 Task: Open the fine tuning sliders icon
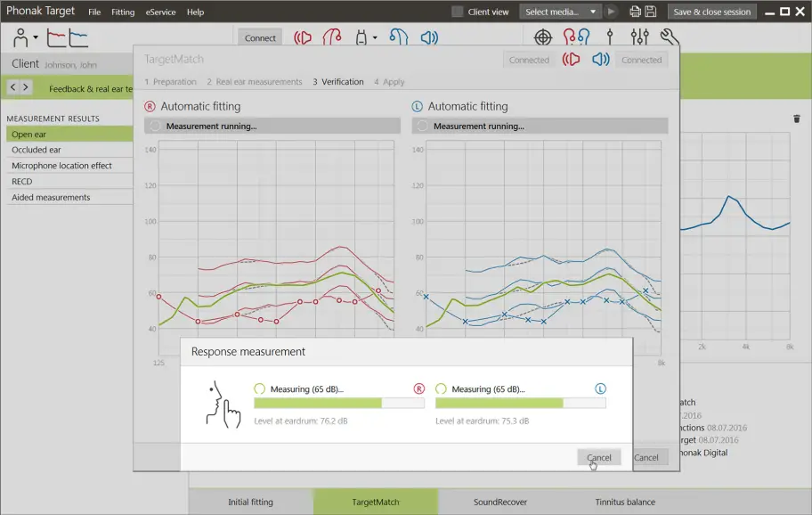641,37
